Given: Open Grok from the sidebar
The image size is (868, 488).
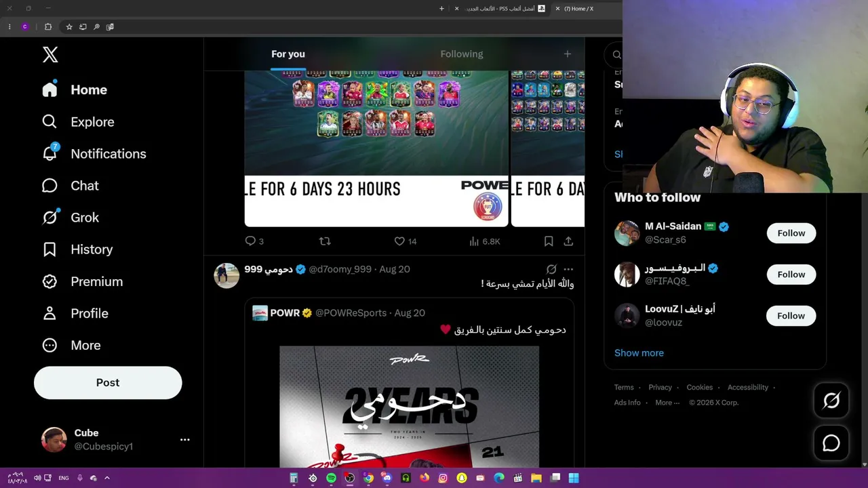Looking at the screenshot, I should pos(70,218).
